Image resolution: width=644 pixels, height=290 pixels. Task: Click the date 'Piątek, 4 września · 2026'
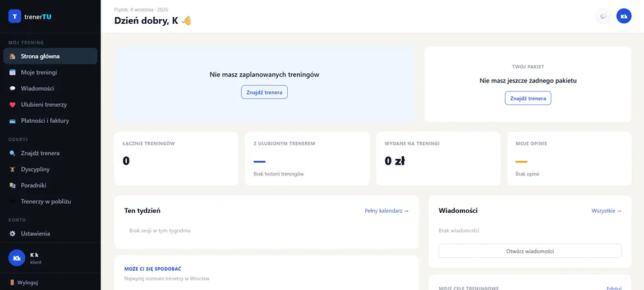(x=141, y=10)
